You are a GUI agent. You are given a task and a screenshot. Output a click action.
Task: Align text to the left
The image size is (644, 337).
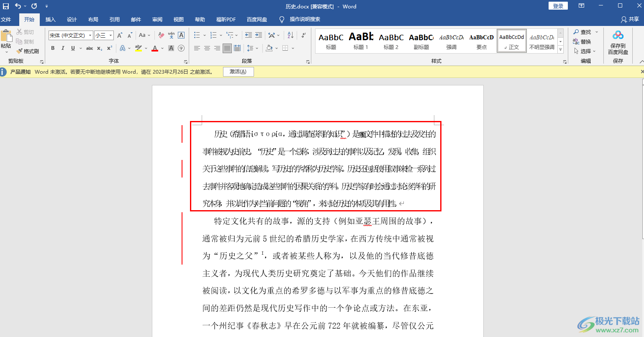coord(197,49)
